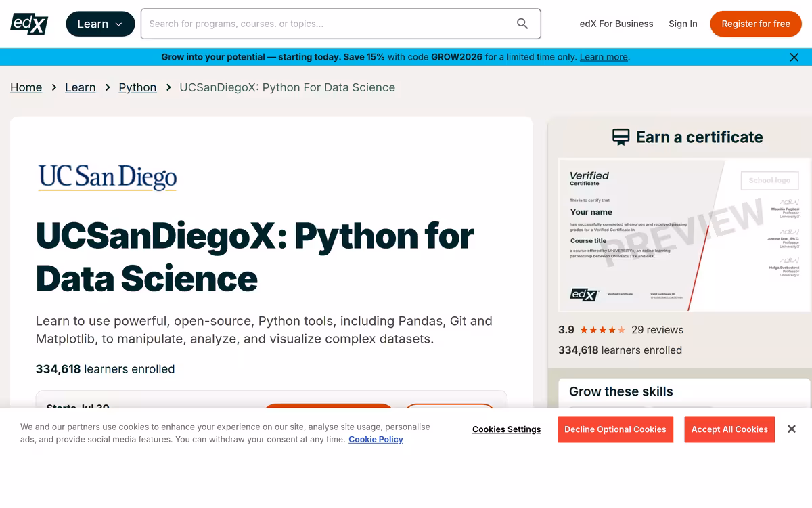The image size is (812, 508).
Task: Open the Learn dropdown menu
Action: click(x=100, y=24)
